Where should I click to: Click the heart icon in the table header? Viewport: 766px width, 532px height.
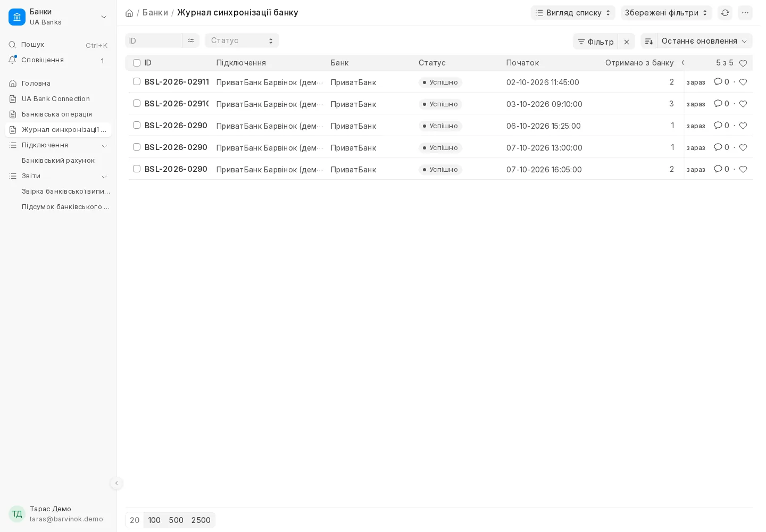click(743, 63)
